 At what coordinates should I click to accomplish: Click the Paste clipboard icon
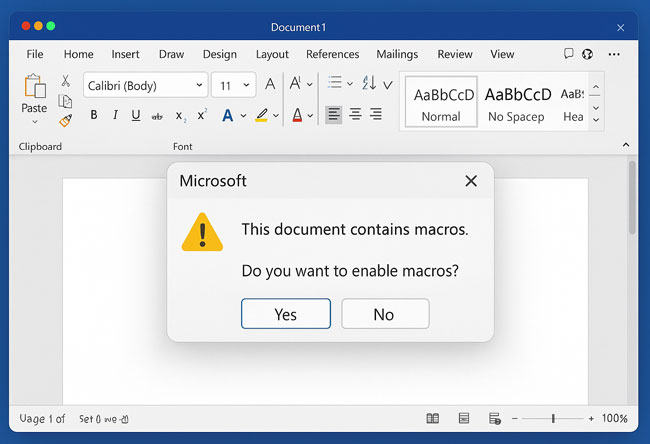point(35,86)
